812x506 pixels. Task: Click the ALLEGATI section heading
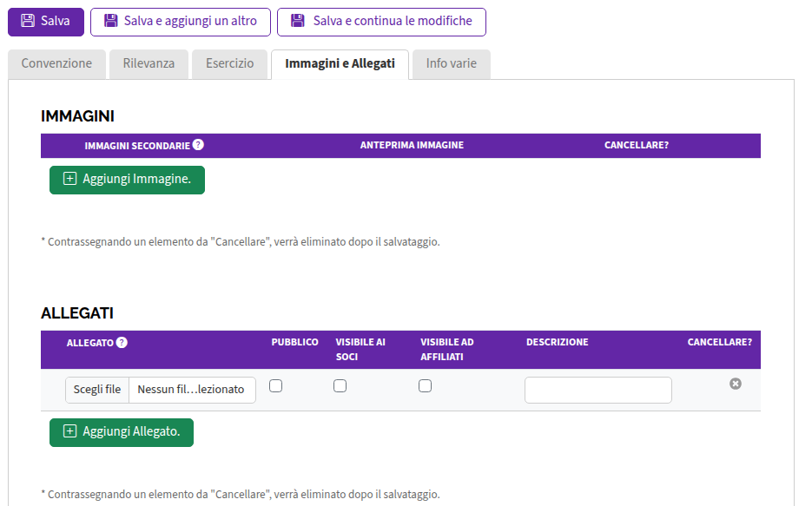[x=77, y=313]
